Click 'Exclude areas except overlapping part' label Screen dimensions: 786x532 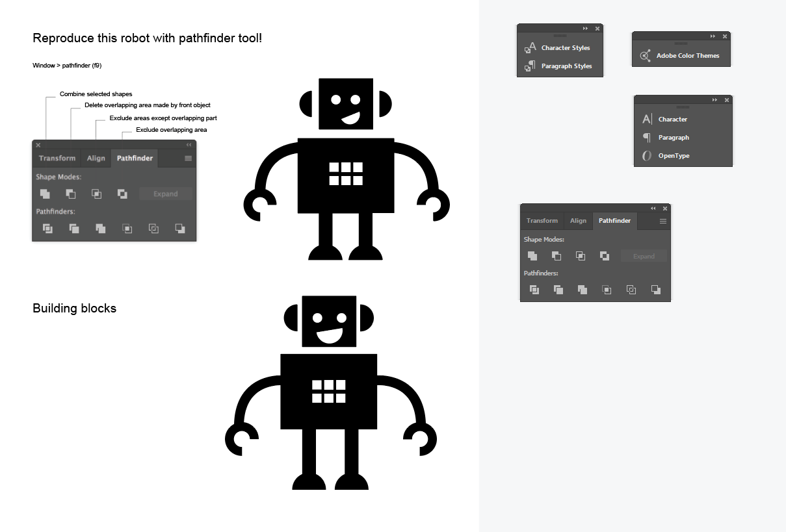point(163,118)
